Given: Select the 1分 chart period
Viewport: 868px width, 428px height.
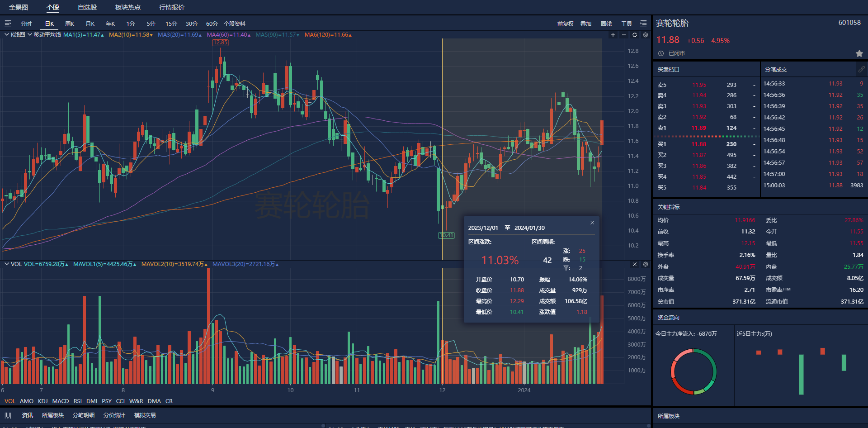Looking at the screenshot, I should click(131, 24).
